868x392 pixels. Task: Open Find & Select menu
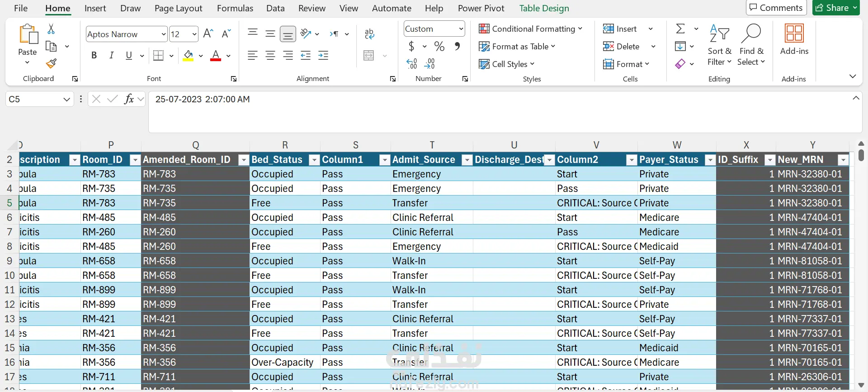tap(751, 45)
